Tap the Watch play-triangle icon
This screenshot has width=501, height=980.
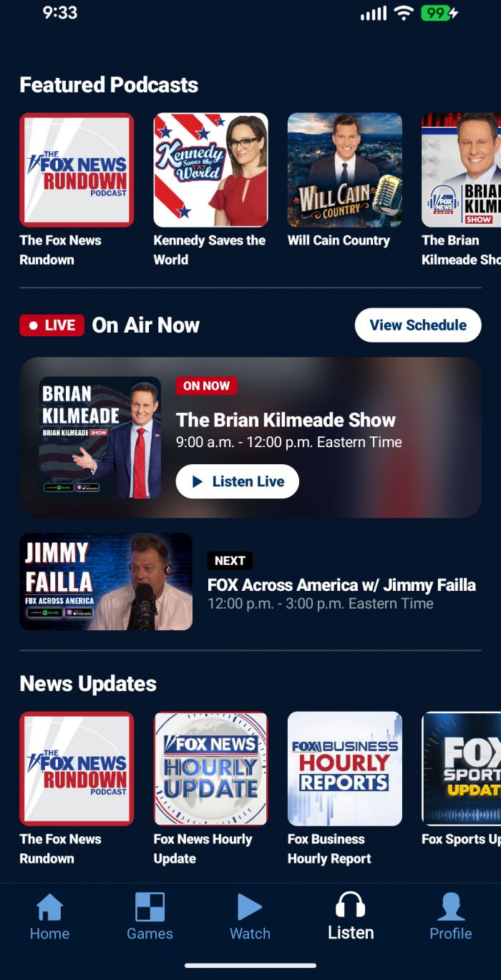pos(250,907)
